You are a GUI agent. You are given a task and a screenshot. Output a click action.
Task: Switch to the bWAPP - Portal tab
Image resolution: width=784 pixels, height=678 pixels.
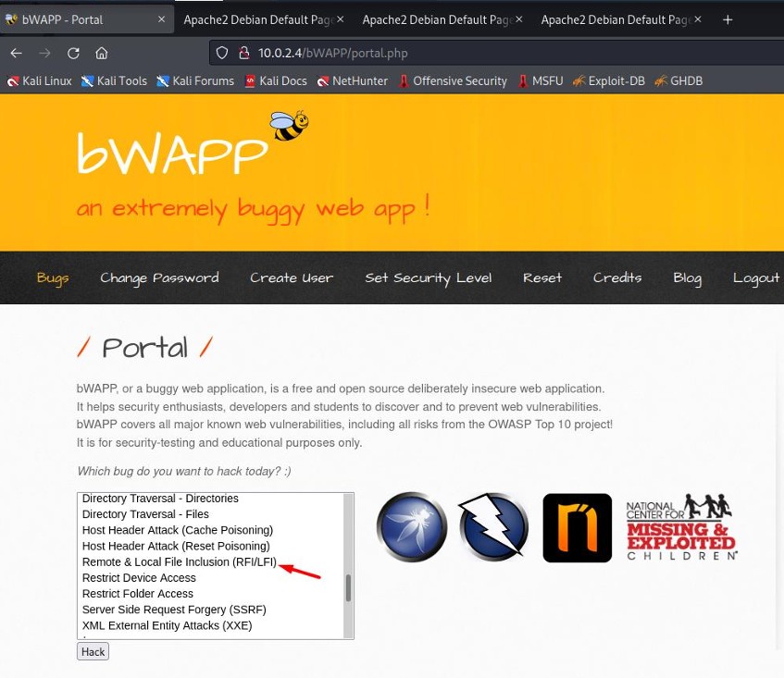pyautogui.click(x=87, y=19)
